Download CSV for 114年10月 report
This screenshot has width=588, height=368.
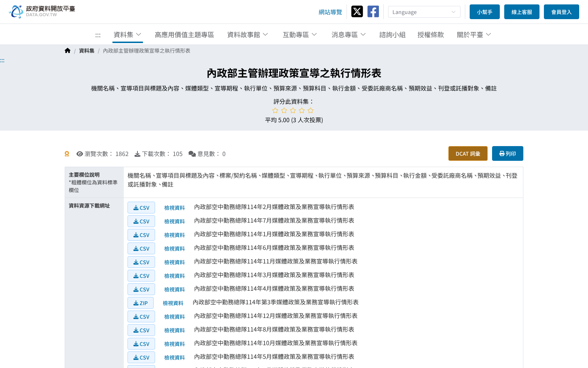(141, 344)
